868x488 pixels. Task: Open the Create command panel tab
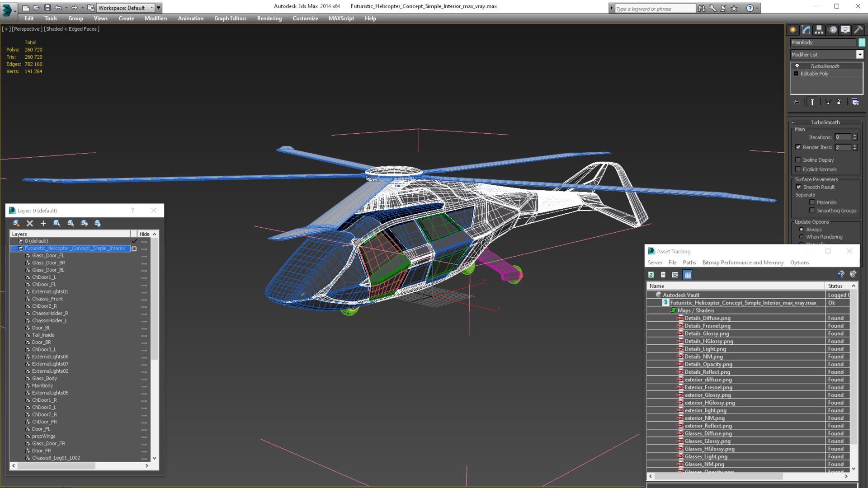[793, 30]
